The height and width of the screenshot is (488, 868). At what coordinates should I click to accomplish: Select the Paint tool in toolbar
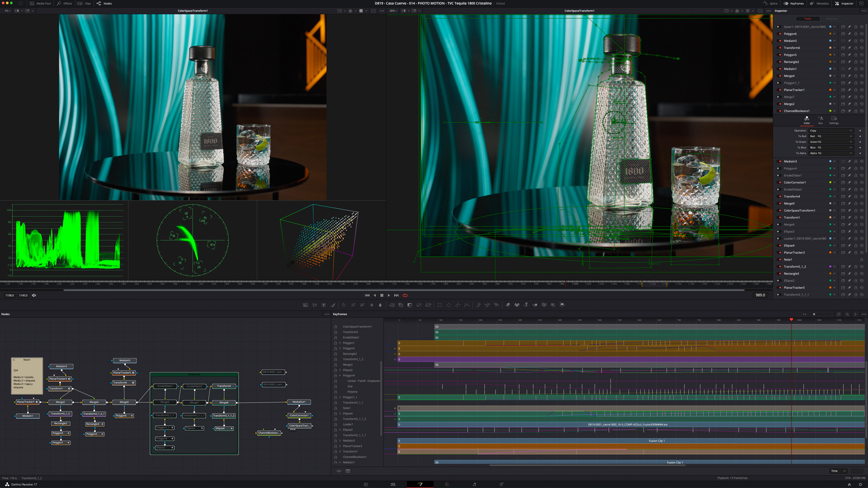point(333,305)
